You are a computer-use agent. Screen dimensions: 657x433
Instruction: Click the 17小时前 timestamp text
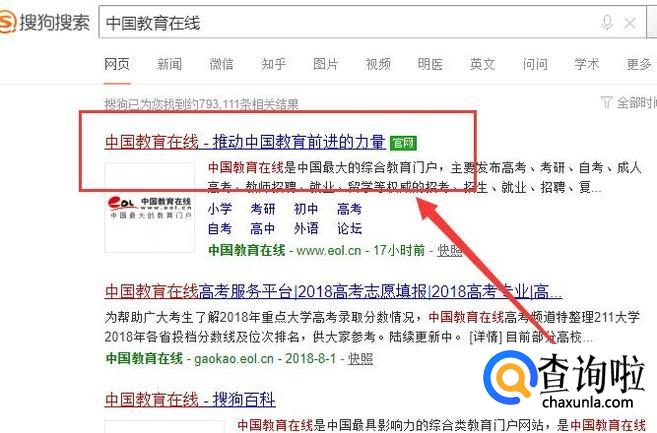pyautogui.click(x=399, y=251)
